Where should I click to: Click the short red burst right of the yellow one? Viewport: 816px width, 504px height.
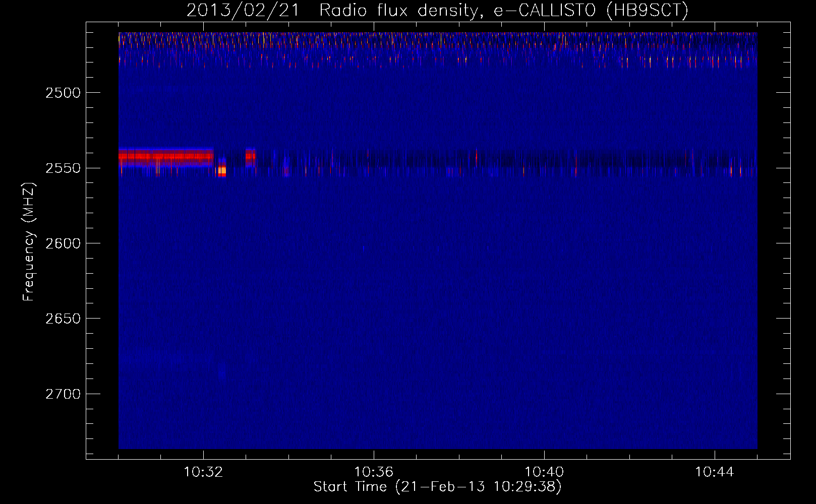click(250, 157)
